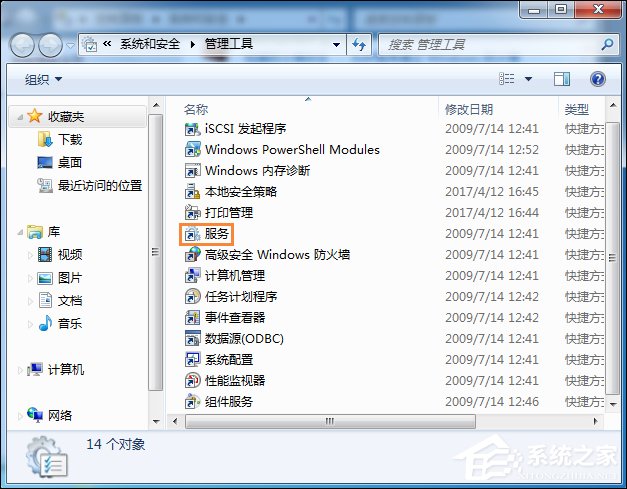This screenshot has width=627, height=489.
Task: Select the Windows 内存诊断 icon
Action: 192,171
